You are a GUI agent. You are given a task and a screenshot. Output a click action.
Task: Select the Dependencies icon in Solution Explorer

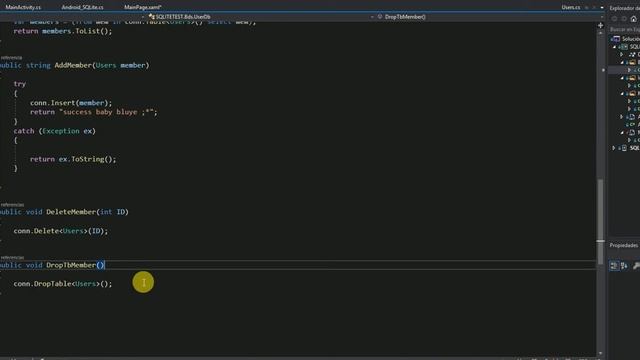click(x=632, y=55)
